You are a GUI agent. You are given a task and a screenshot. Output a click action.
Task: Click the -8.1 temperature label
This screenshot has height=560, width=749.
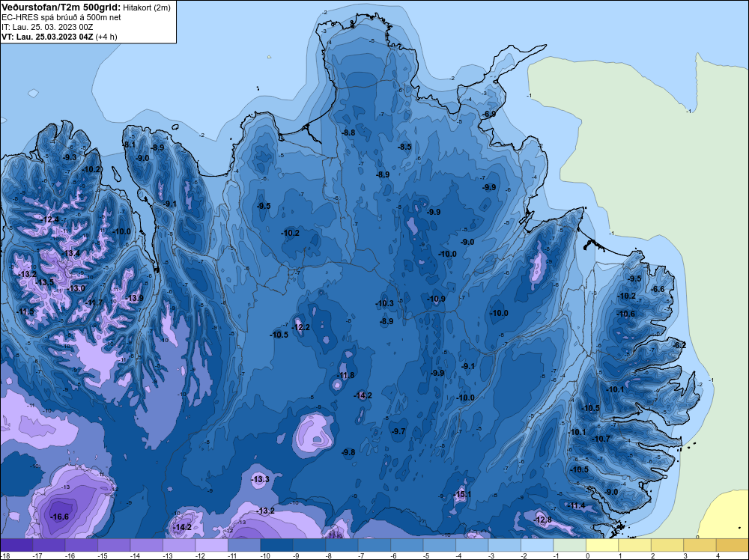point(129,144)
